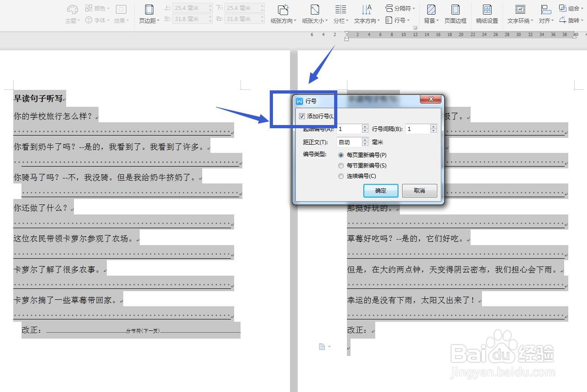Select 连续编号 radio option

coord(341,176)
